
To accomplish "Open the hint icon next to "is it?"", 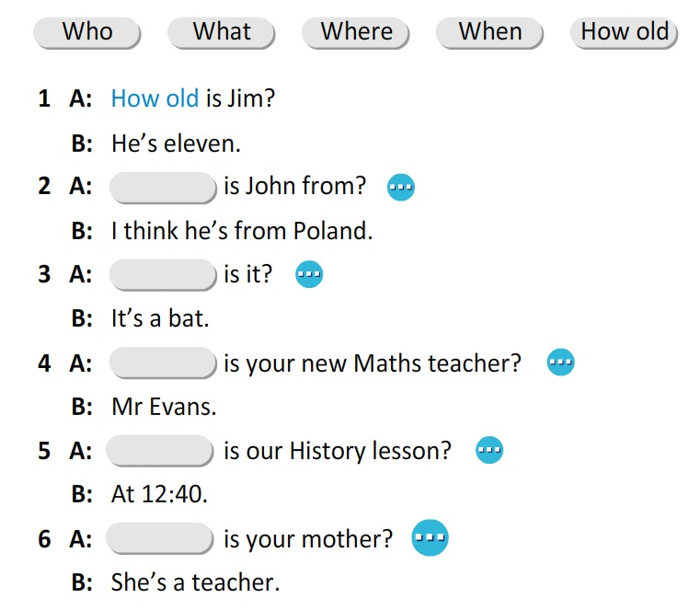I will (x=309, y=274).
